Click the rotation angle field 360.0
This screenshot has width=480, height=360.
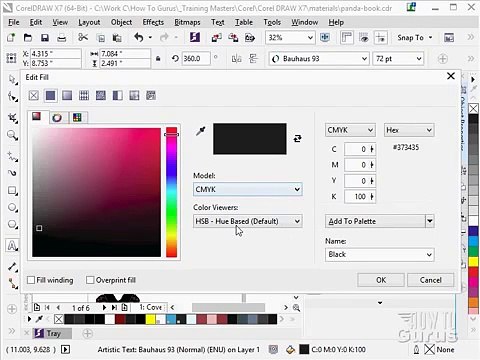tap(196, 59)
